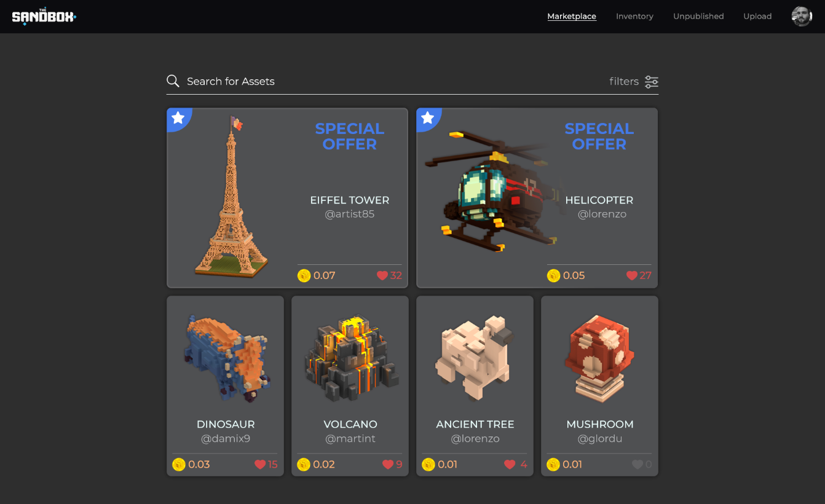Click the coin icon on Eiffel Tower card
This screenshot has height=504, width=825.
[304, 275]
